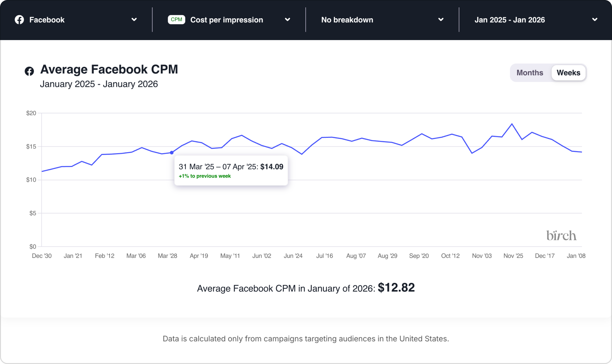Select the Average Facebook CPM chart title
Viewport: 612px width, 364px height.
pos(109,69)
